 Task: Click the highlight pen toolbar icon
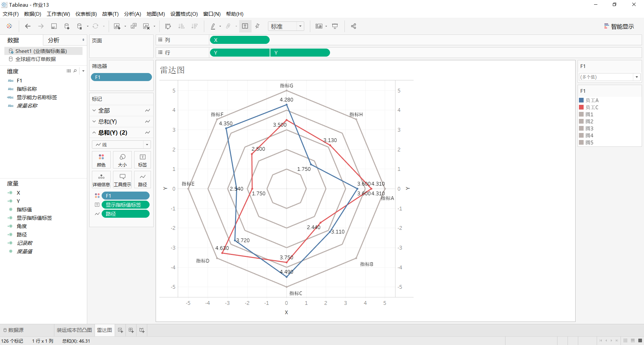pyautogui.click(x=213, y=26)
